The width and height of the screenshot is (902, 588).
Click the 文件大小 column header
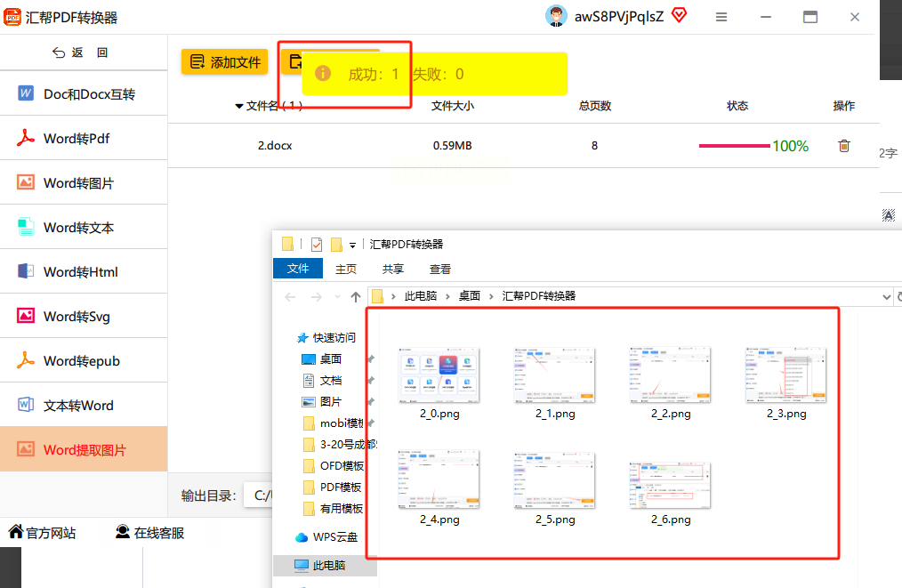[x=453, y=106]
